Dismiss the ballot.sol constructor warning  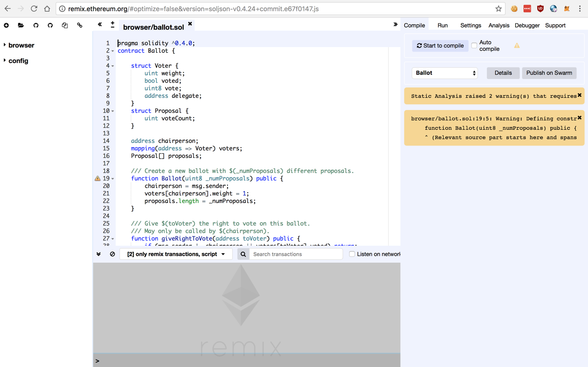point(580,117)
